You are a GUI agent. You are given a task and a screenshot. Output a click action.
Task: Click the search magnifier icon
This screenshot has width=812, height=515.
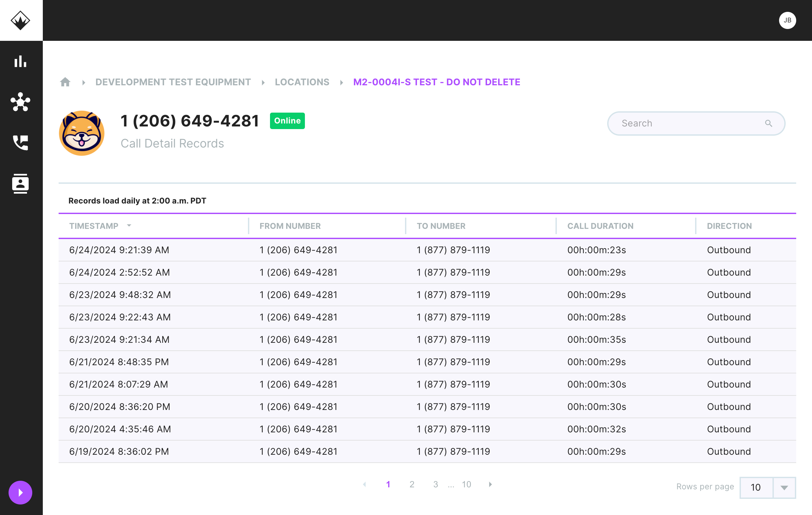click(769, 123)
